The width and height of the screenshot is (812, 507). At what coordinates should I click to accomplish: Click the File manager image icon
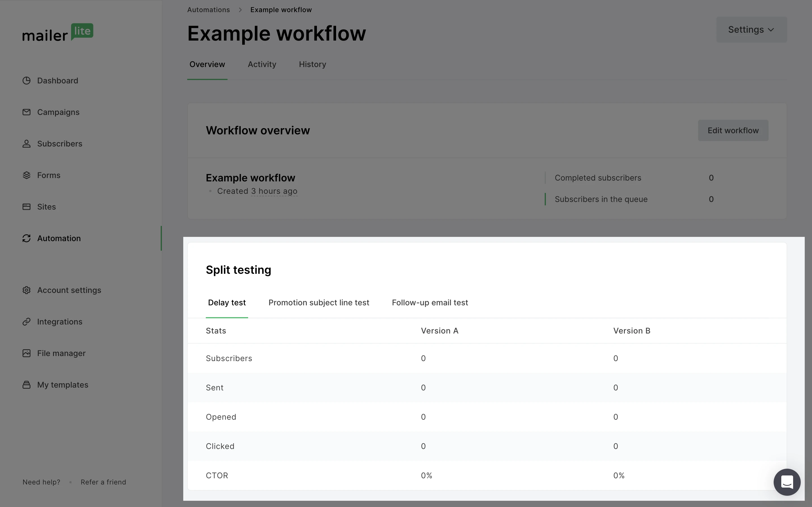(27, 353)
